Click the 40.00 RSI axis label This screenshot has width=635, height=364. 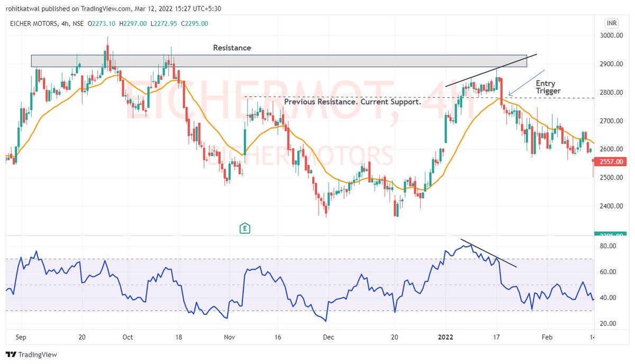click(x=608, y=298)
